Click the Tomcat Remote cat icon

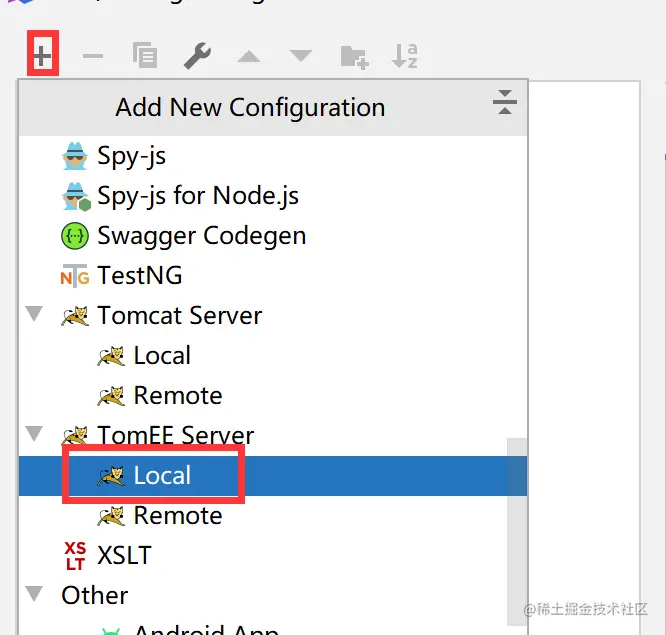(111, 396)
